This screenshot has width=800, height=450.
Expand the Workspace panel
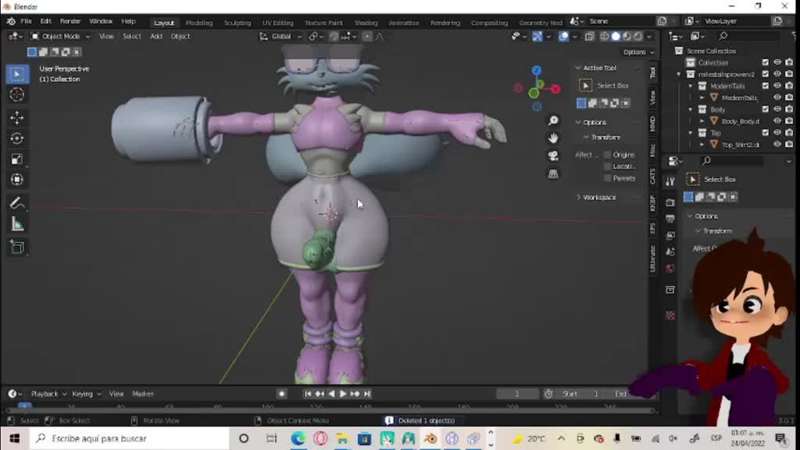tap(578, 197)
